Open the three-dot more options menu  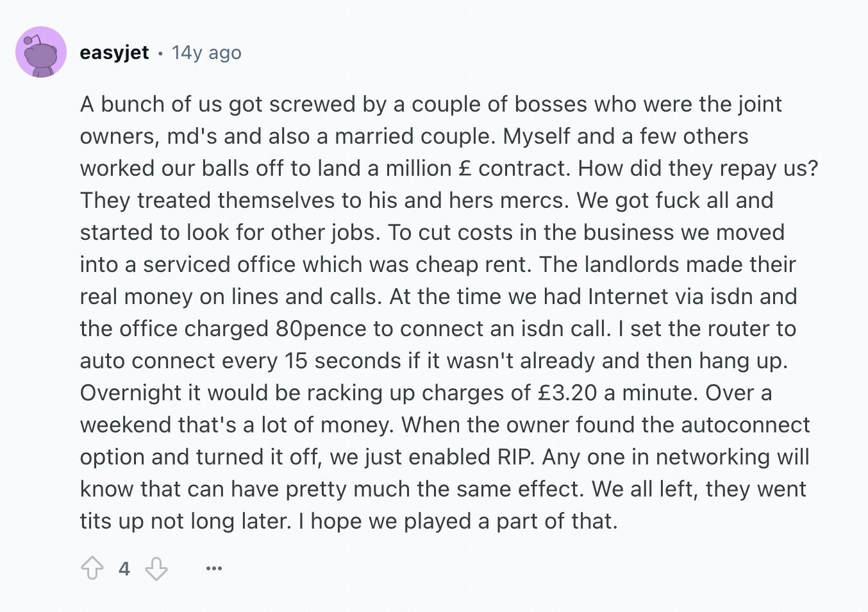coord(214,568)
